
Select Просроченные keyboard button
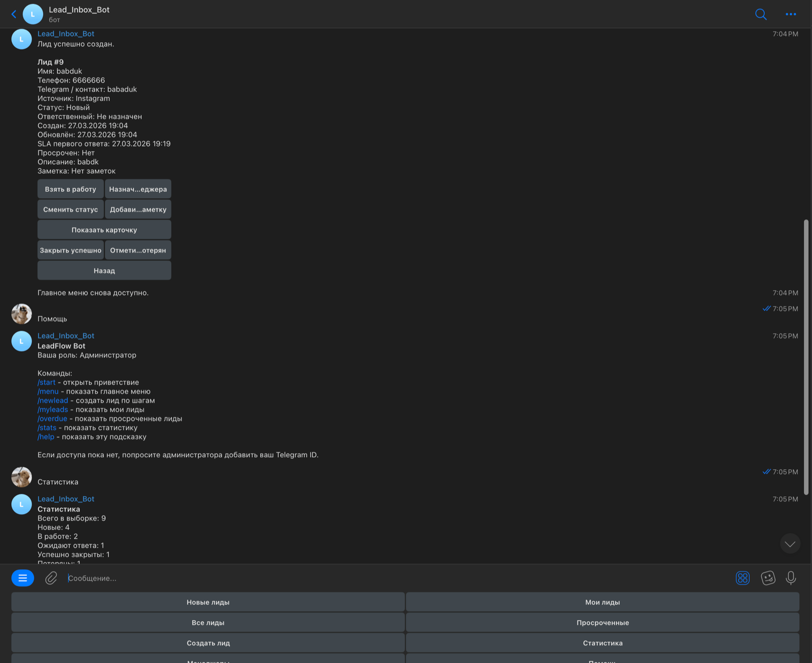tap(603, 622)
